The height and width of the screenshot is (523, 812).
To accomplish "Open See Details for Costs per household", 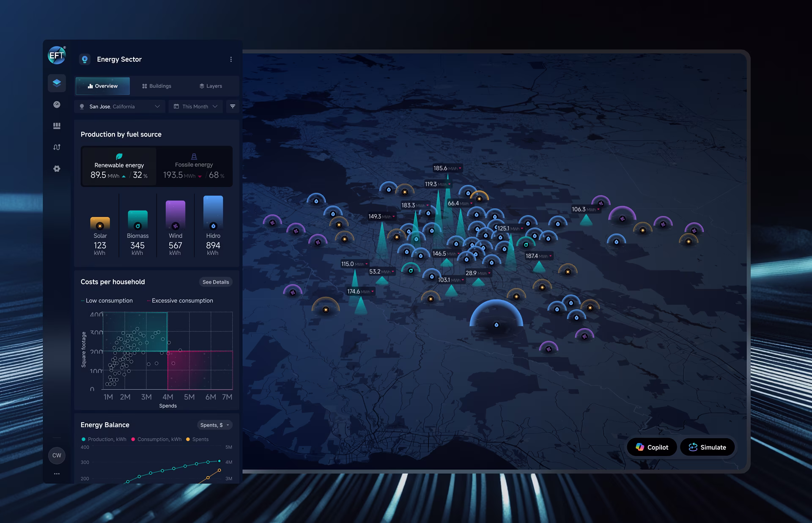I will 216,282.
